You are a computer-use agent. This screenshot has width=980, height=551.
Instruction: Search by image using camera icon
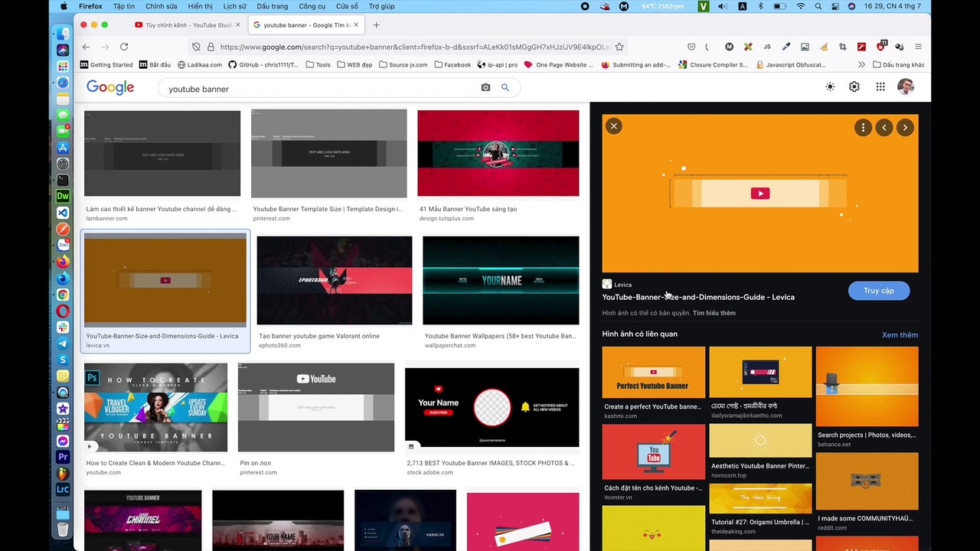pyautogui.click(x=485, y=88)
